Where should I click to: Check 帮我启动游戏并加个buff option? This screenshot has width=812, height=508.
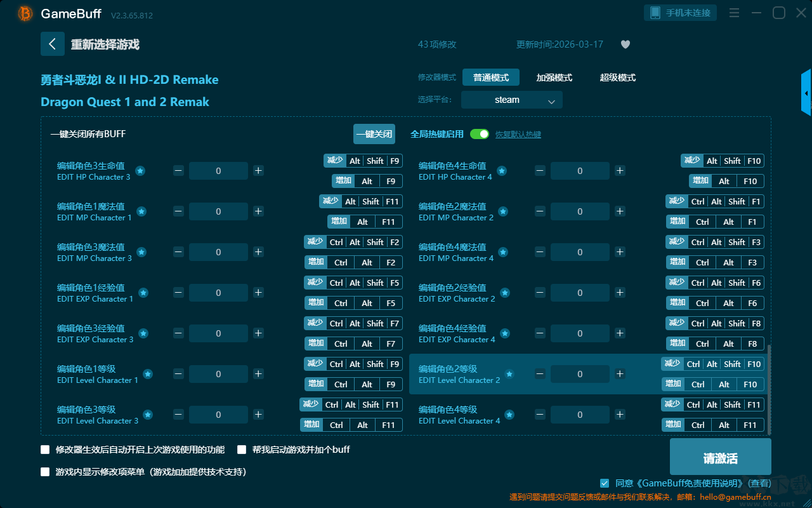(242, 450)
